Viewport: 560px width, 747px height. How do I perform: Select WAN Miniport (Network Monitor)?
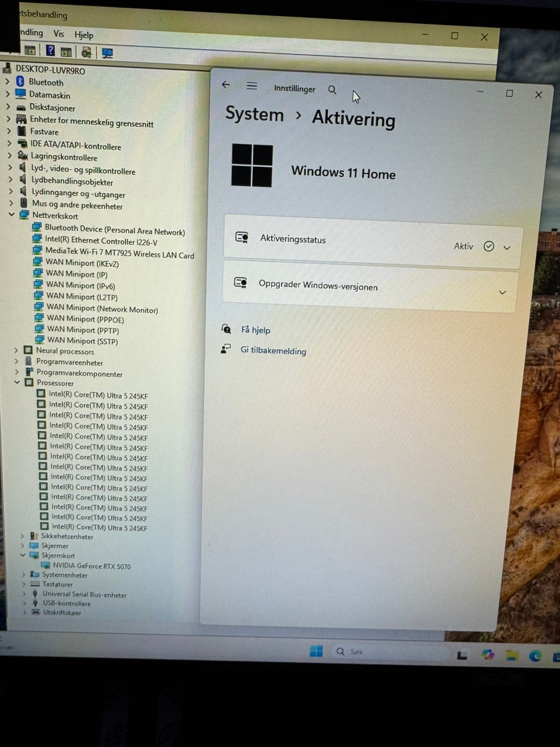coord(102,309)
